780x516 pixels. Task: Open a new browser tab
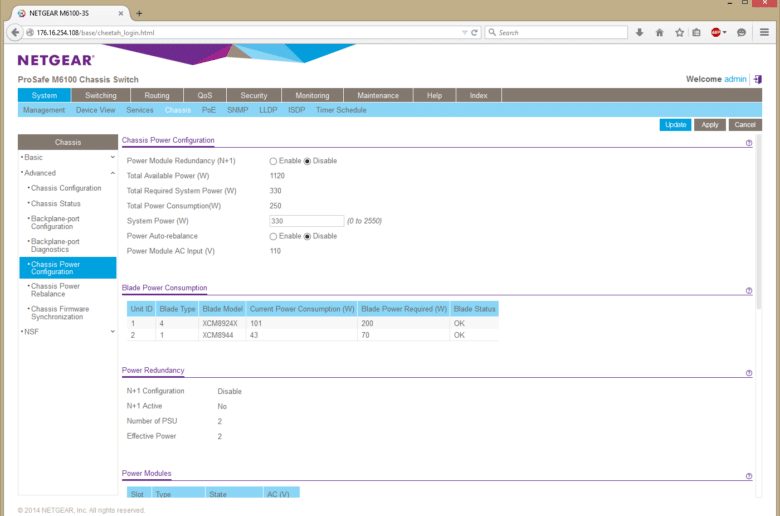point(139,13)
